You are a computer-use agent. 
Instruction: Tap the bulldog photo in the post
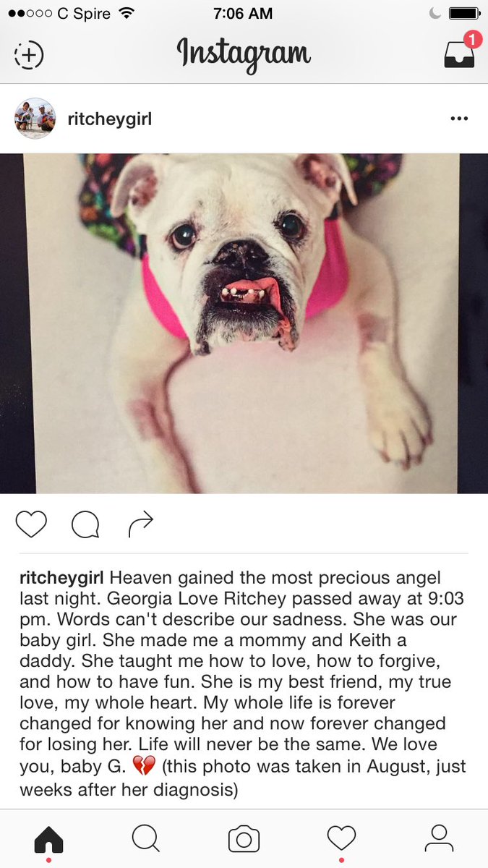pyautogui.click(x=244, y=323)
